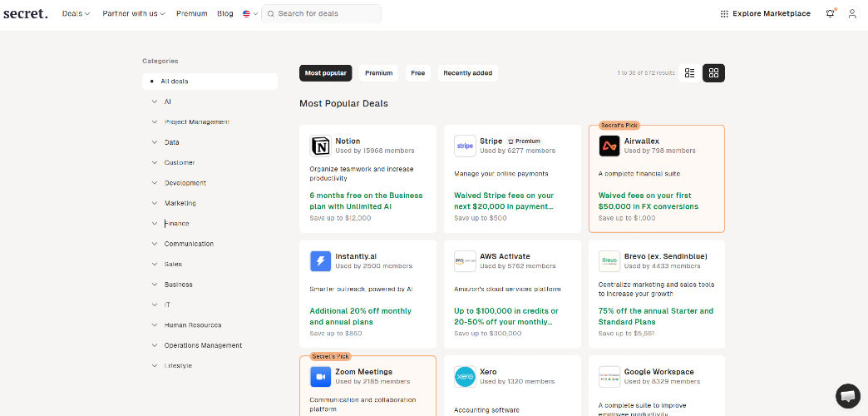Select the Most popular filter tab
868x416 pixels.
point(326,73)
